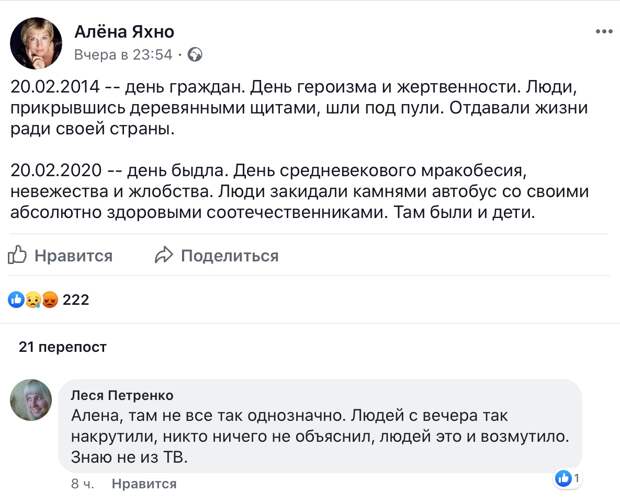The height and width of the screenshot is (504, 620).
Task: Click the globe public privacy icon
Action: (x=195, y=54)
